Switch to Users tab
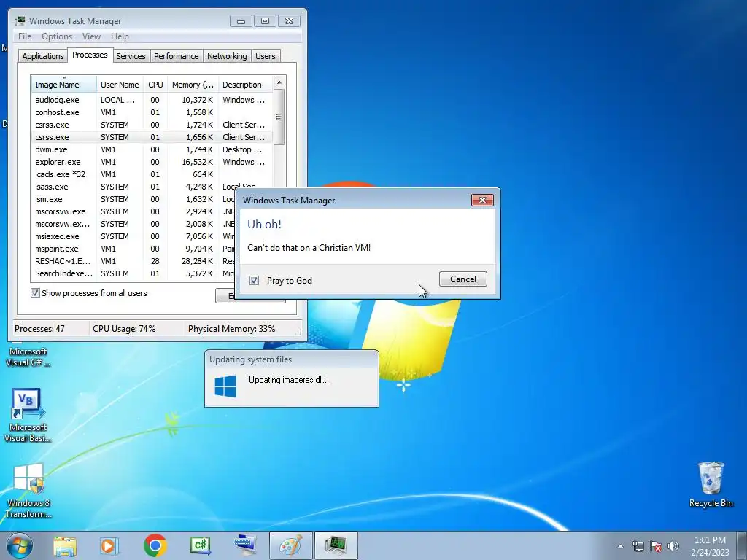Image resolution: width=747 pixels, height=560 pixels. coord(265,56)
